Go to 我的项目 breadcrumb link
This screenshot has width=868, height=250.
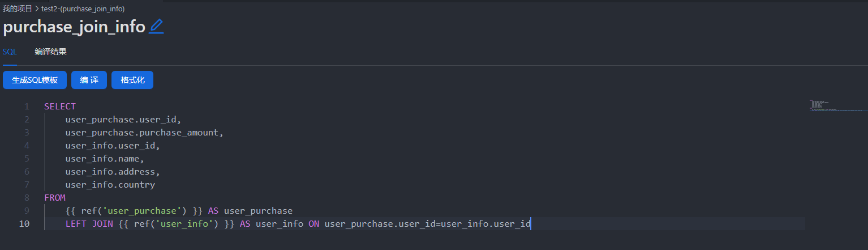pyautogui.click(x=17, y=9)
